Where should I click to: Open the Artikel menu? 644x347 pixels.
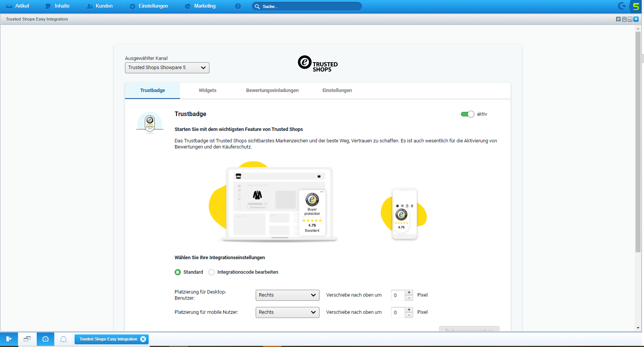point(18,6)
